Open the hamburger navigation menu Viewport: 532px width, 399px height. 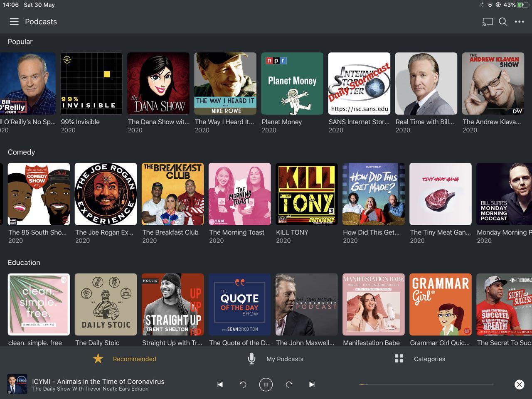[x=14, y=22]
